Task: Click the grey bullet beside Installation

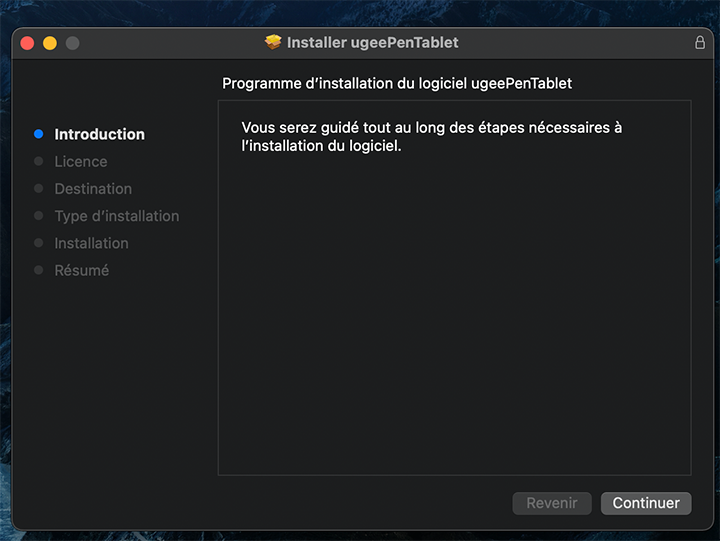Action: pyautogui.click(x=39, y=243)
